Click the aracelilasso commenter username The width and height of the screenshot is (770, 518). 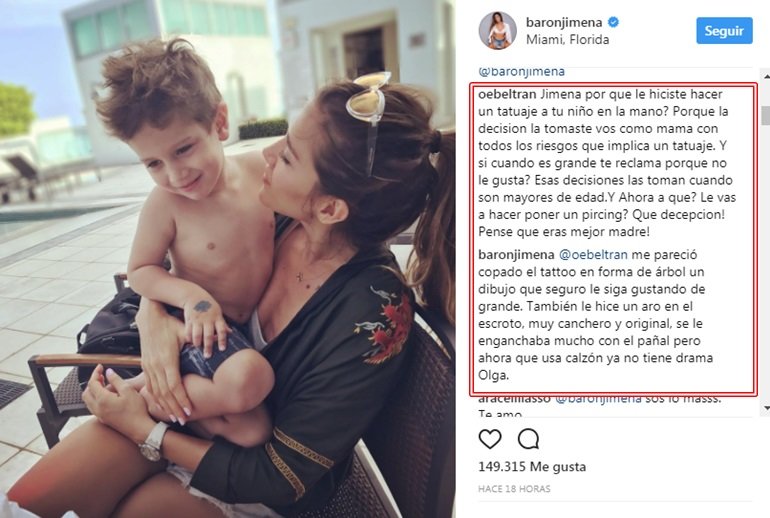click(x=514, y=399)
